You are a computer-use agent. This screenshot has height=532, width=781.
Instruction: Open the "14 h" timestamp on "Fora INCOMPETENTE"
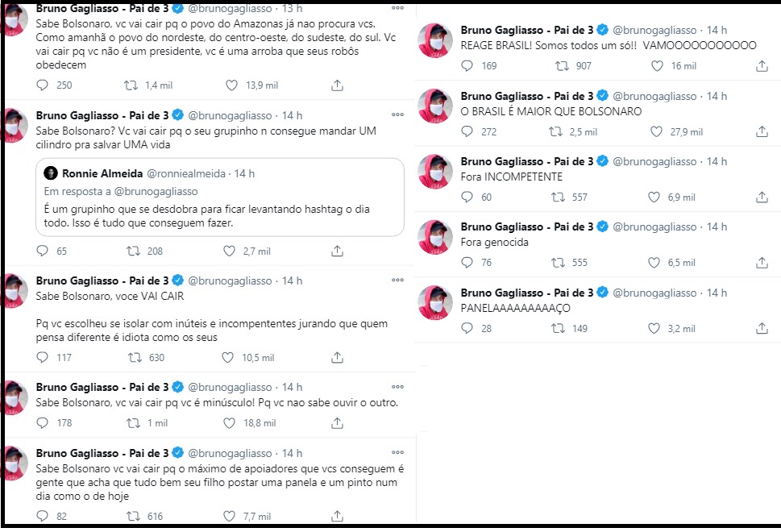tap(717, 161)
